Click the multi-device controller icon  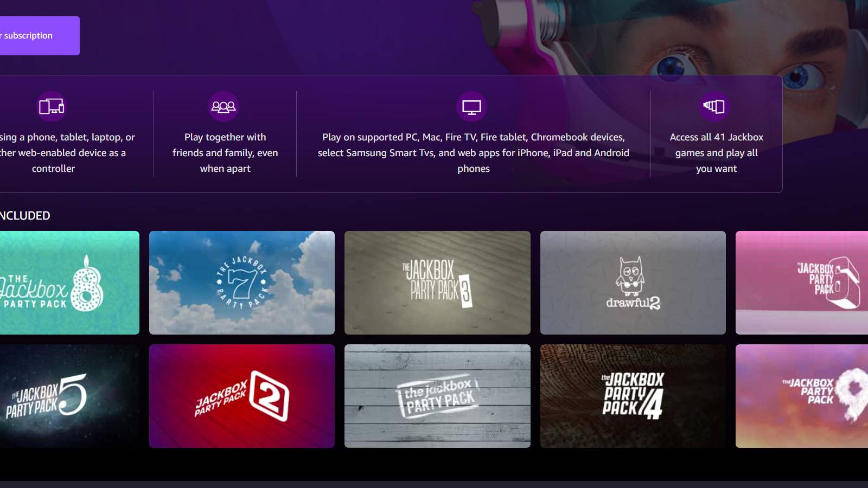[52, 106]
